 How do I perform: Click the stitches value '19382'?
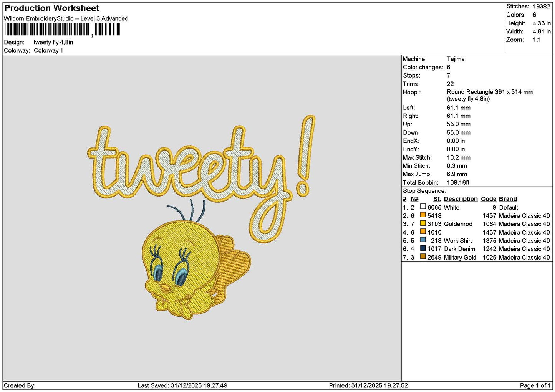coord(542,6)
